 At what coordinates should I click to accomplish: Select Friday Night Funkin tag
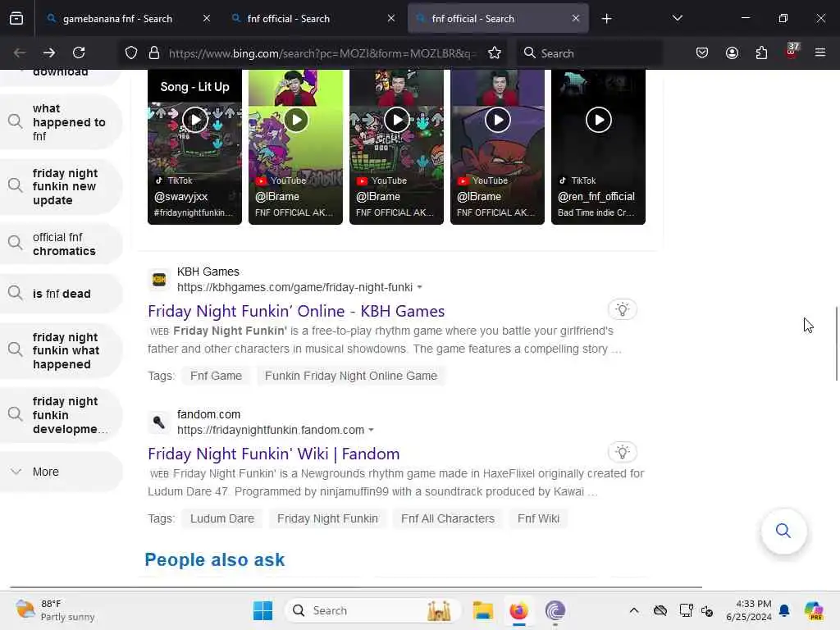(327, 518)
